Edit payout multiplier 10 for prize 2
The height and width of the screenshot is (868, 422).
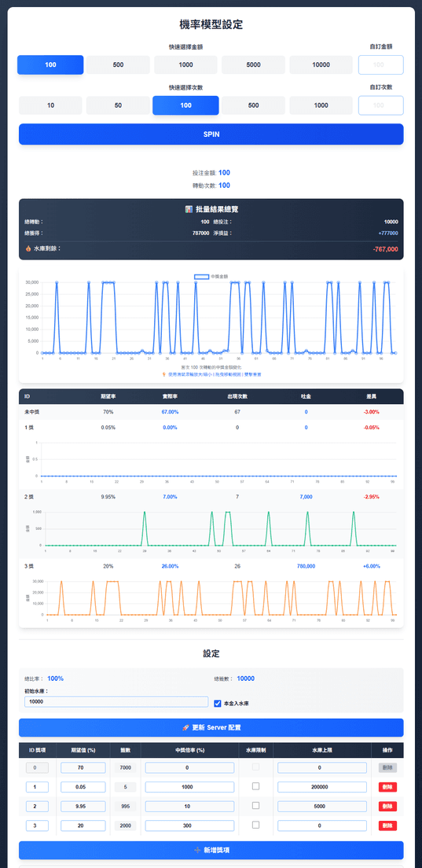pos(189,806)
